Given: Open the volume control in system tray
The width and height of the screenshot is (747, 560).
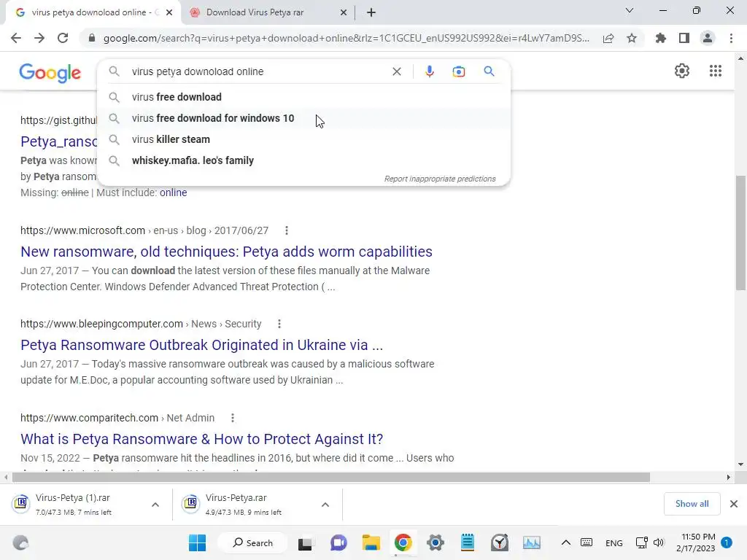Looking at the screenshot, I should coord(659,542).
